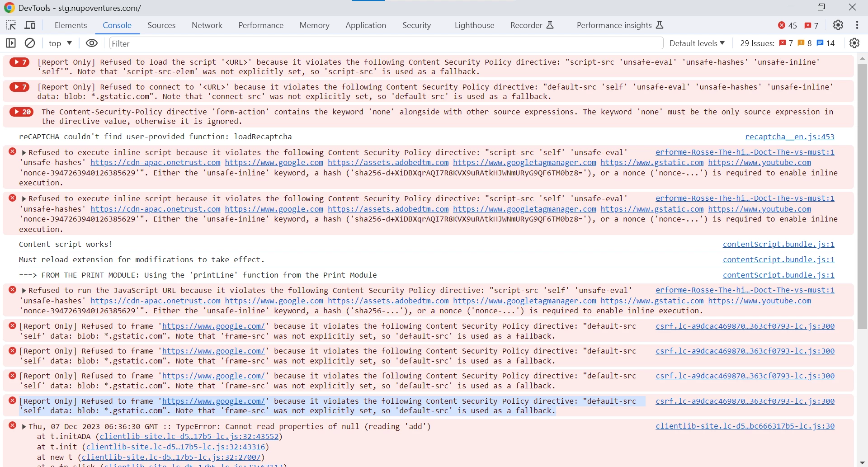The height and width of the screenshot is (467, 868).
Task: Expand first 'Refused to execute inline script' error
Action: [24, 153]
